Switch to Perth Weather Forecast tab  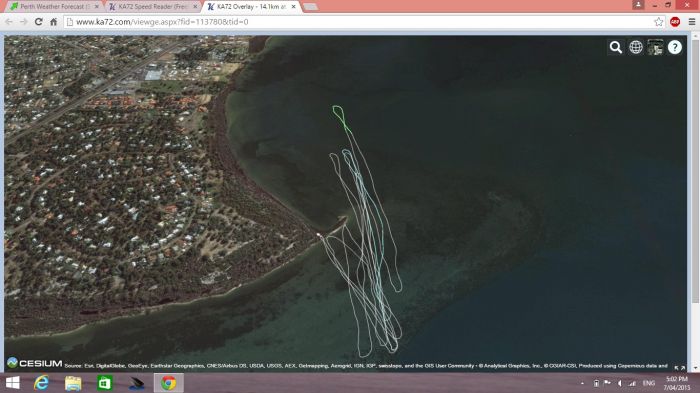[x=55, y=7]
